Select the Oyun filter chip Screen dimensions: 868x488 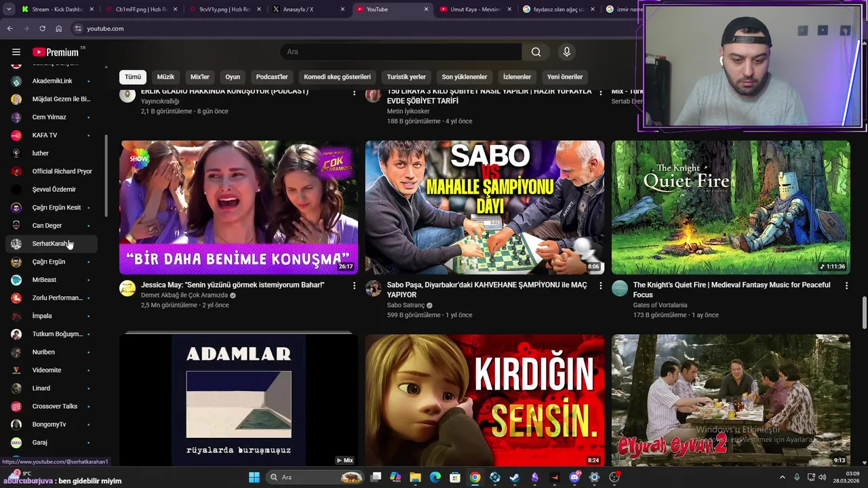[x=233, y=77]
